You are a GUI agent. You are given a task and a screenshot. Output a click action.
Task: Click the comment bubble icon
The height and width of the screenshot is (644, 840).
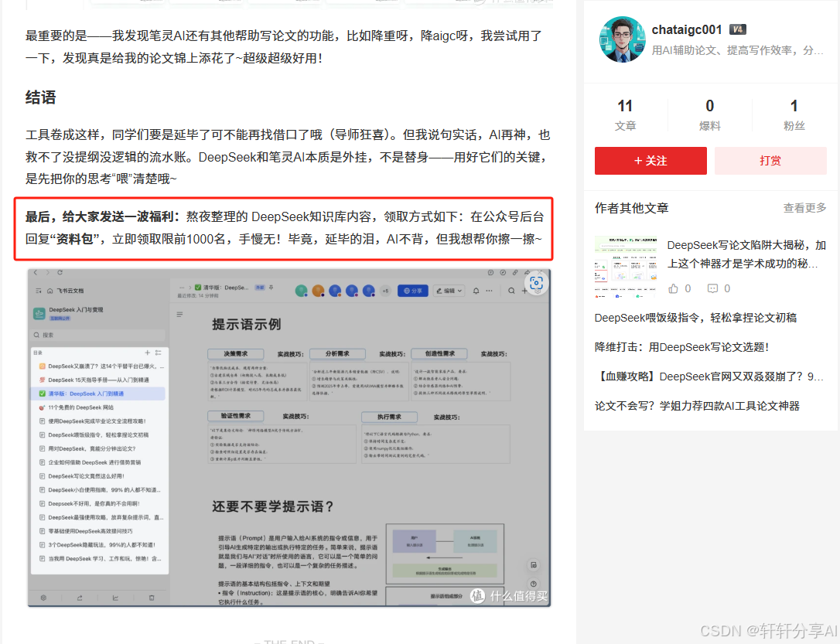712,288
